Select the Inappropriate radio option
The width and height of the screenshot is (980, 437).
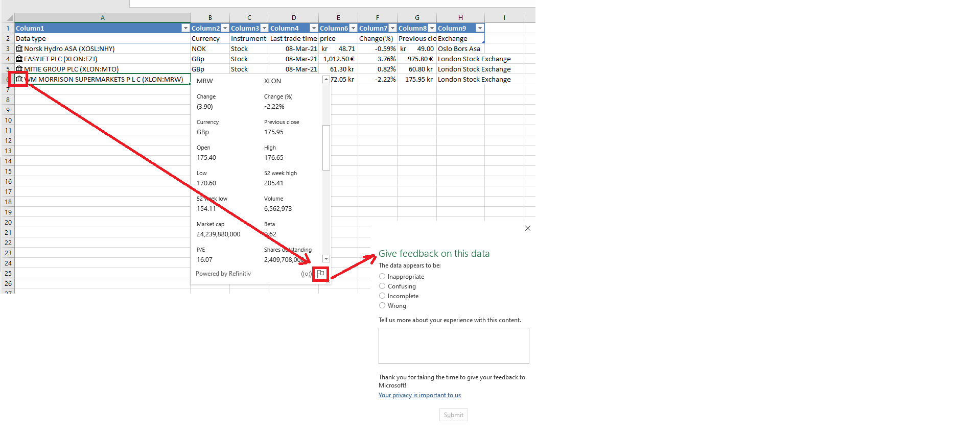[x=382, y=276]
